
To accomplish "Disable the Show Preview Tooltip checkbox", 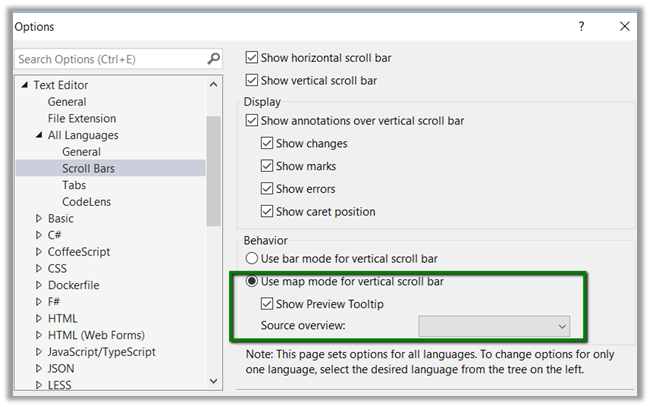I will pos(267,304).
